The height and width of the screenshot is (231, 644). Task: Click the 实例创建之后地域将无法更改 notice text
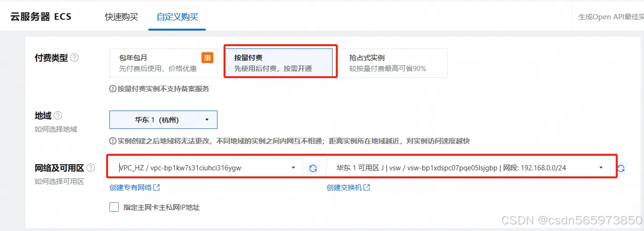point(294,141)
